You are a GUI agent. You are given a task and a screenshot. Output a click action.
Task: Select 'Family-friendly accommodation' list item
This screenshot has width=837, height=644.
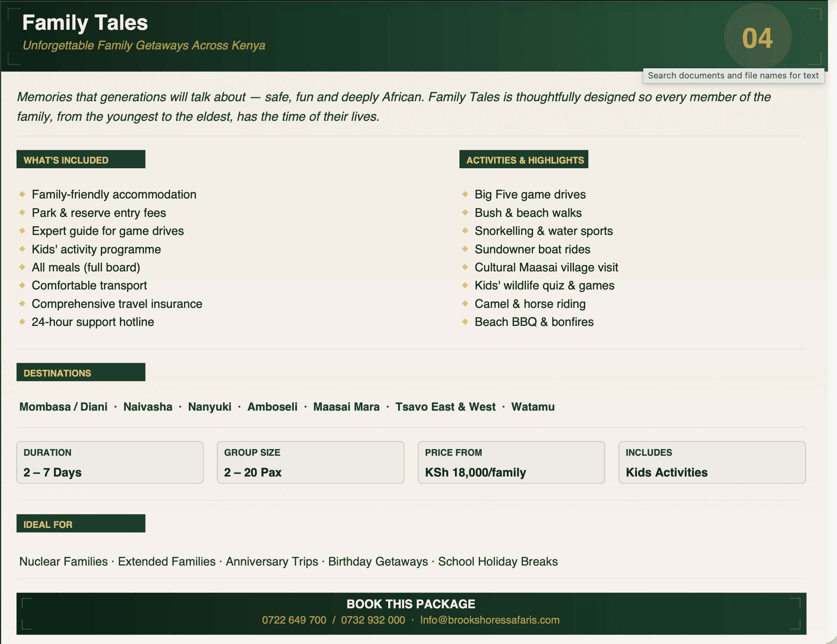tap(114, 195)
